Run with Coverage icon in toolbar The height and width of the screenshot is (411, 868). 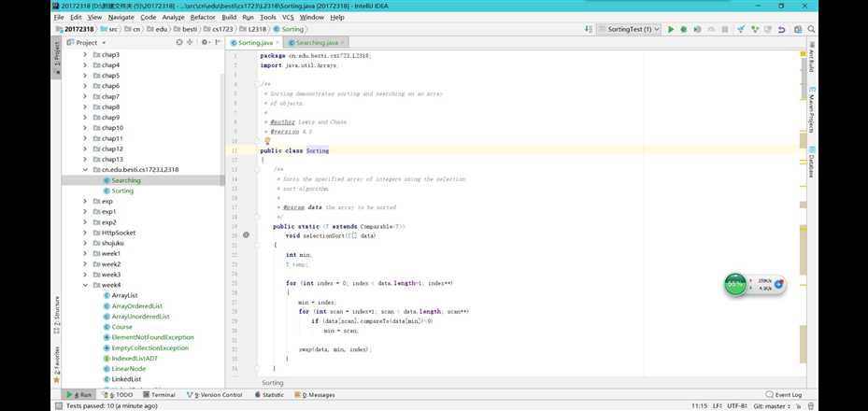(x=698, y=29)
